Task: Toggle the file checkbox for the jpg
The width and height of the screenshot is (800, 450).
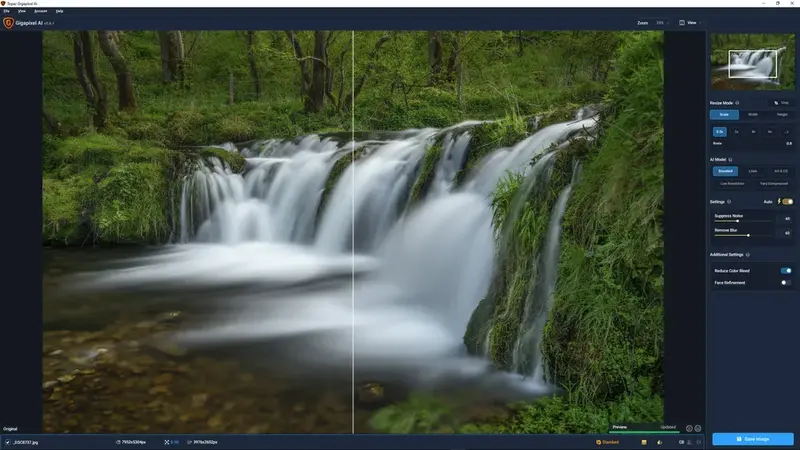Action: coord(8,442)
